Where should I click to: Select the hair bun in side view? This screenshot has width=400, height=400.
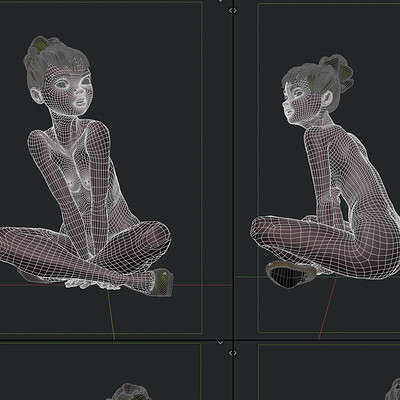[x=337, y=72]
